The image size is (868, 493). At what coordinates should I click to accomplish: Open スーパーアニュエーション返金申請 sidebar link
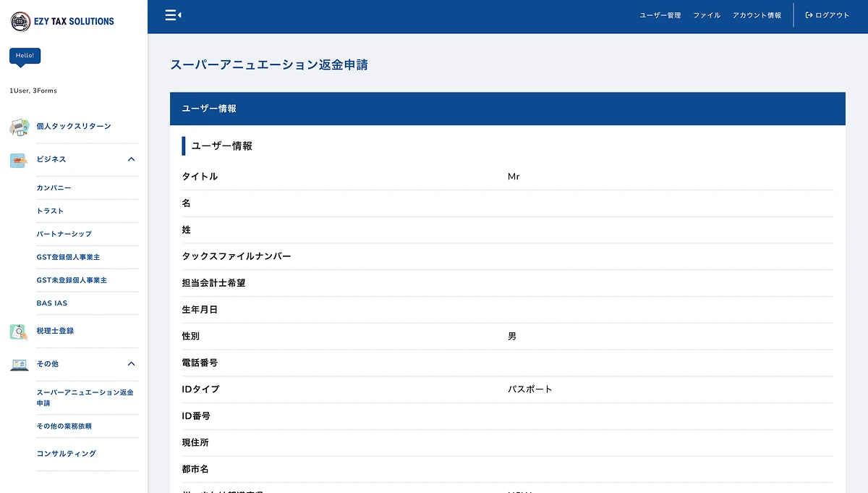coord(85,397)
